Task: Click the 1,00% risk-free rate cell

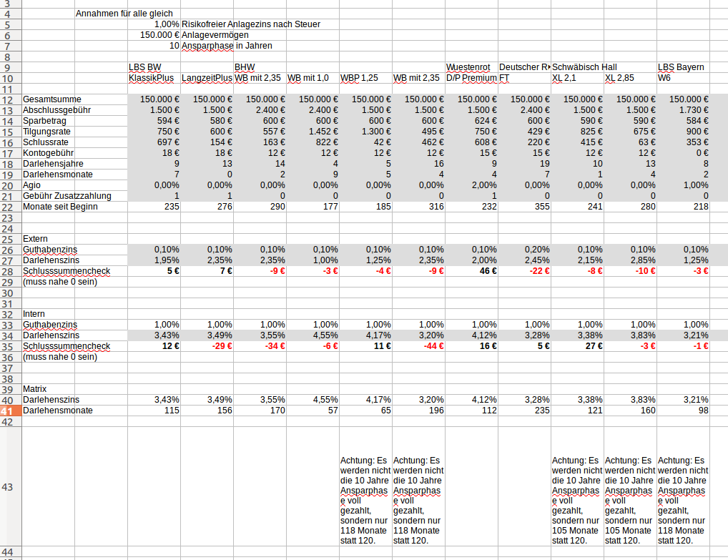Action: [154, 24]
